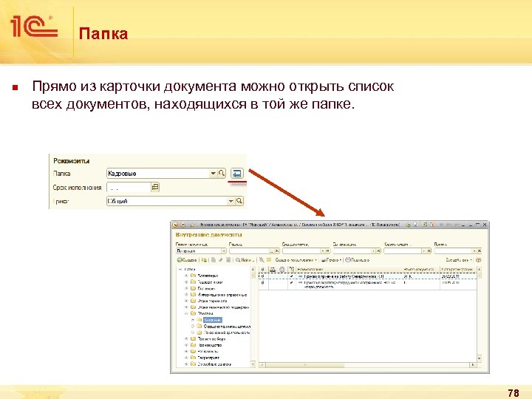This screenshot has width=532, height=399.
Task: Click the folder tree scrollbar up arrow
Action: click(253, 270)
